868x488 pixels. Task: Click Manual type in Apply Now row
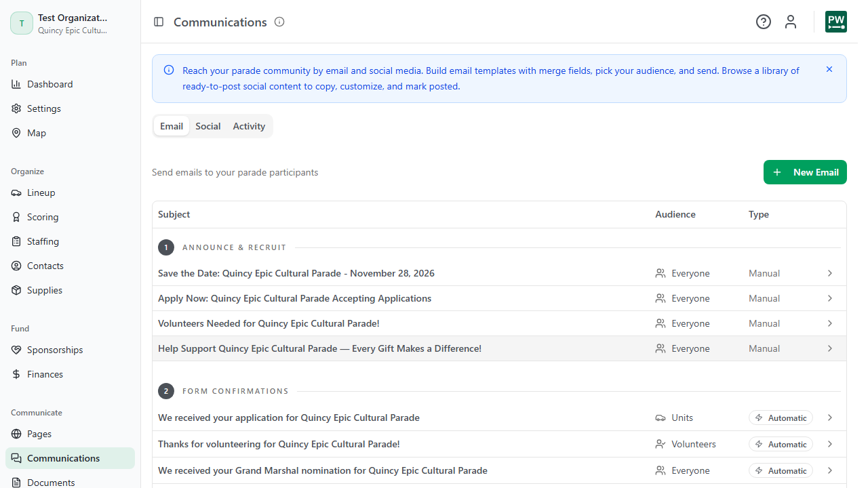click(764, 298)
